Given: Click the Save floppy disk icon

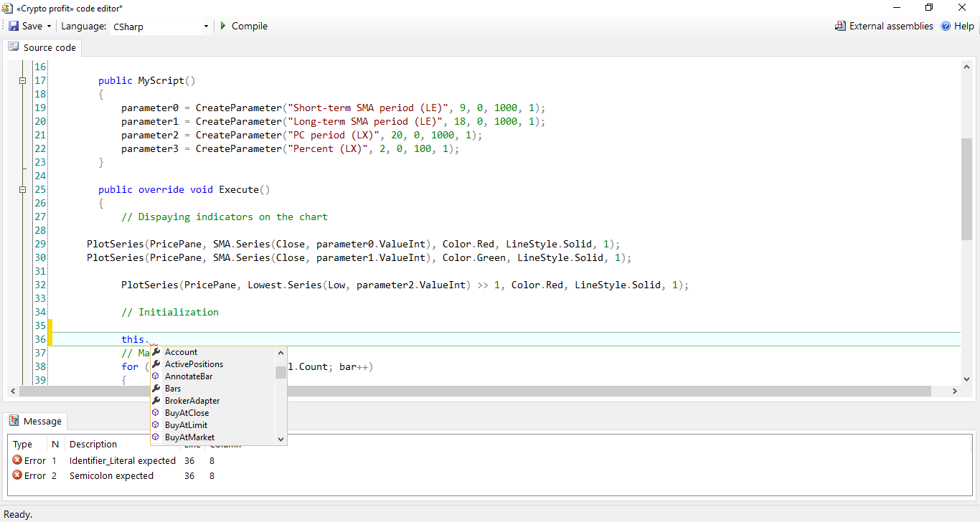Looking at the screenshot, I should point(14,26).
